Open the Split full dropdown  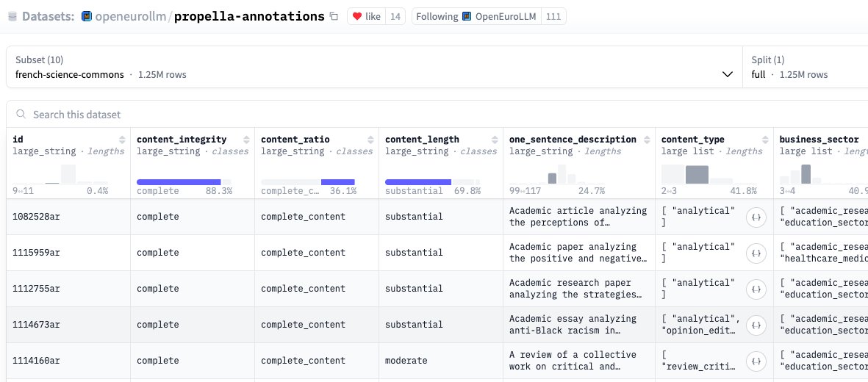806,67
